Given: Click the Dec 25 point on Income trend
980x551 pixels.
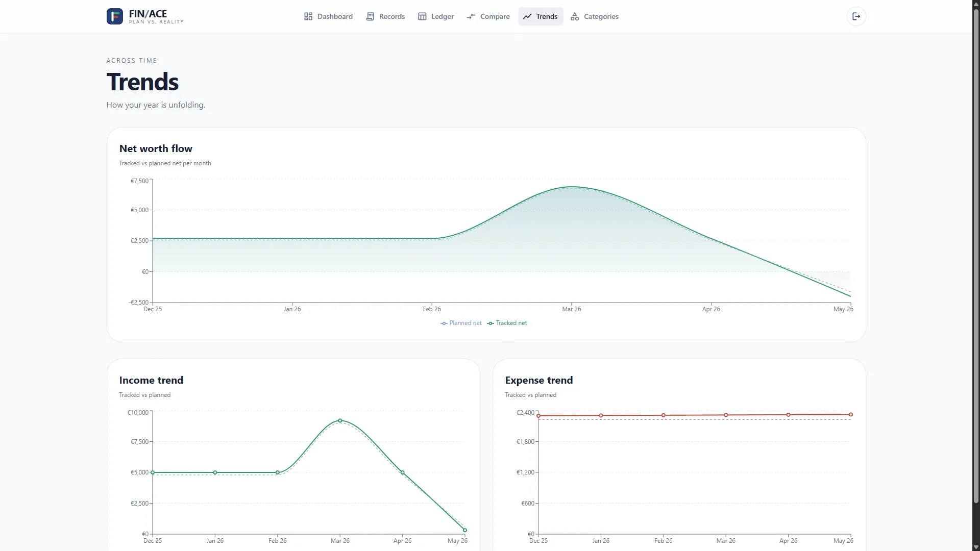Looking at the screenshot, I should pos(153,472).
